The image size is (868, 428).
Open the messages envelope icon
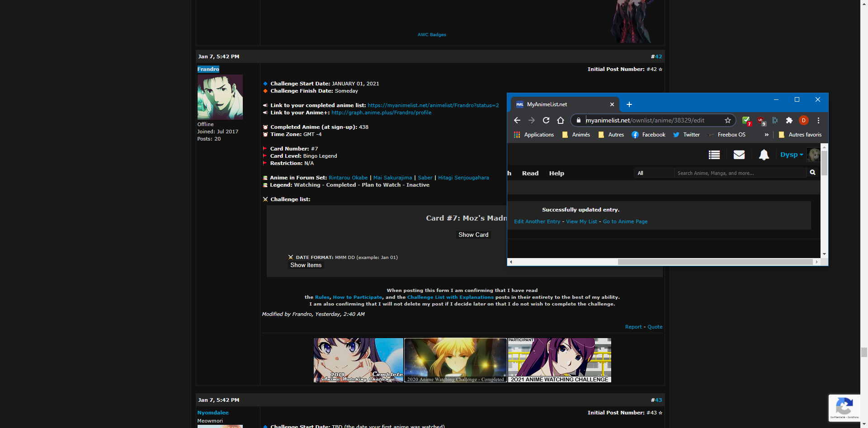pyautogui.click(x=739, y=155)
